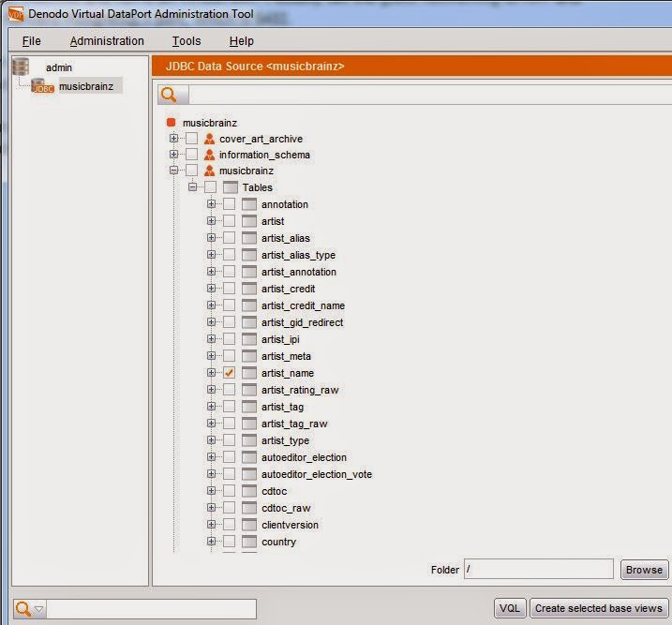Click the orange musicbrainz root node icon
The image size is (672, 625).
171,123
